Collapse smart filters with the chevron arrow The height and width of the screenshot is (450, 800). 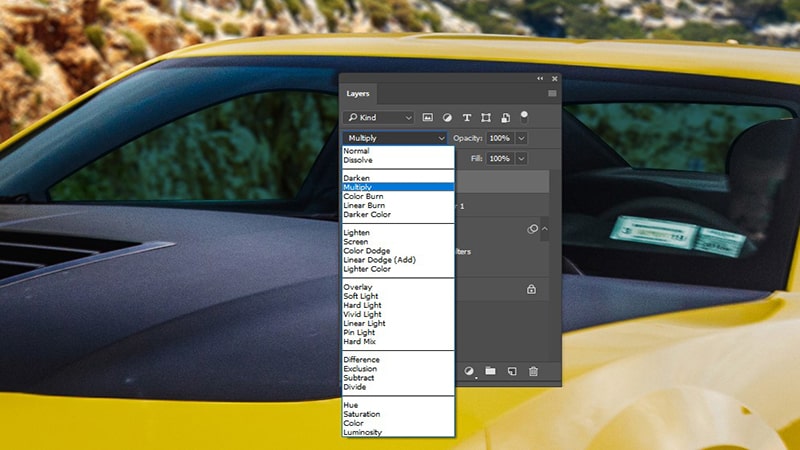545,229
